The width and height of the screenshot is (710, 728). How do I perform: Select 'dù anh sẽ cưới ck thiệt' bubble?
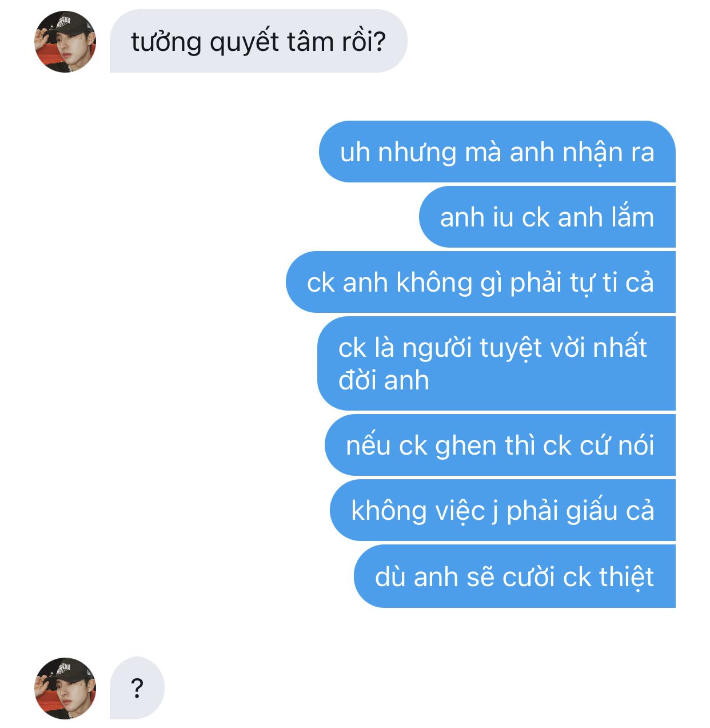coord(514,576)
